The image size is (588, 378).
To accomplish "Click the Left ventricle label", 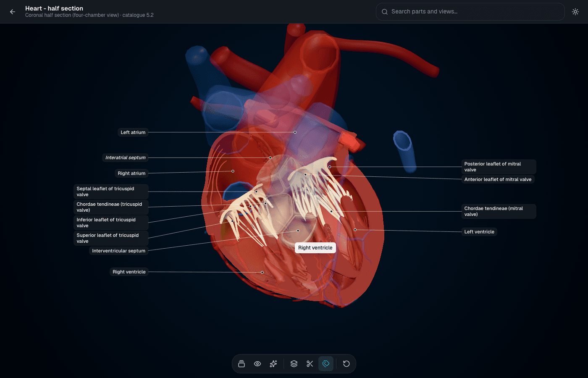I will (x=479, y=232).
